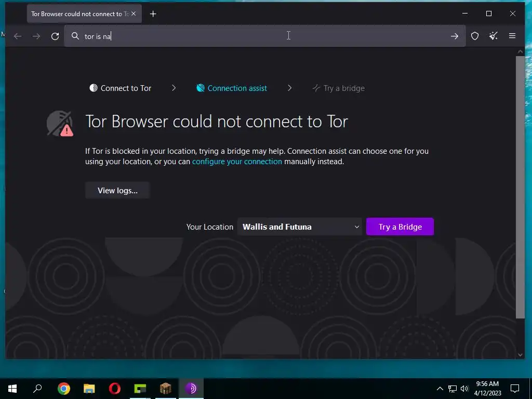Click the Connect to Tor onion icon
The image size is (532, 399).
(94, 88)
